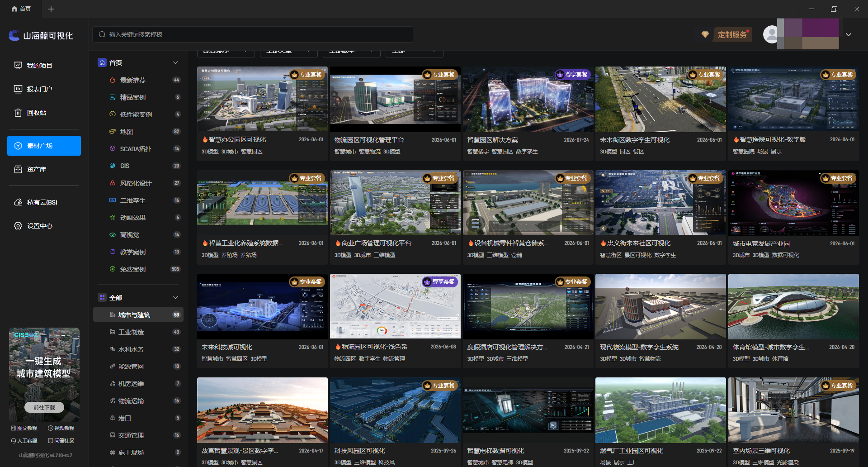Expand the user account dropdown arrow

pyautogui.click(x=849, y=35)
